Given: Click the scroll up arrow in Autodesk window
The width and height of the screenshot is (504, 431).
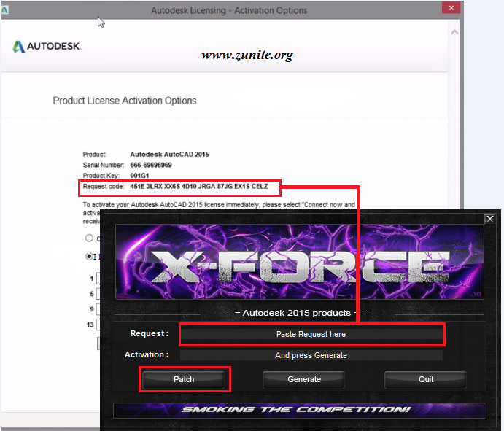Looking at the screenshot, I should pyautogui.click(x=454, y=32).
